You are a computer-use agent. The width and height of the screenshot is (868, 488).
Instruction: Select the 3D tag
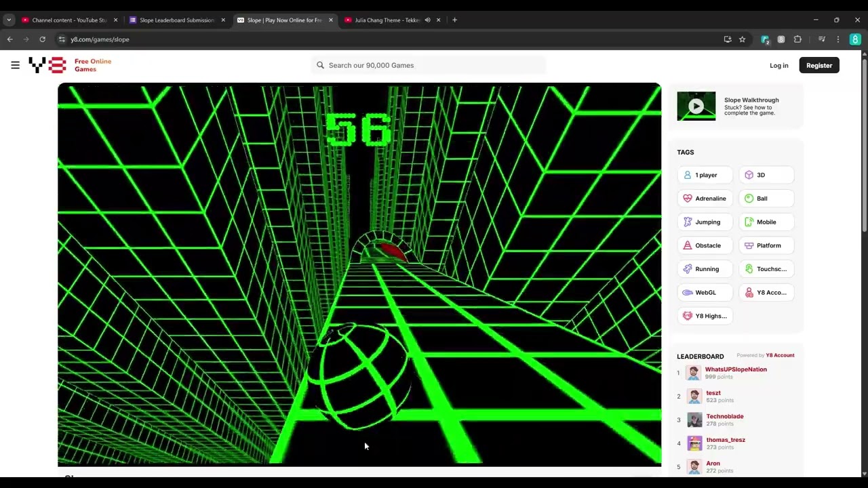766,175
